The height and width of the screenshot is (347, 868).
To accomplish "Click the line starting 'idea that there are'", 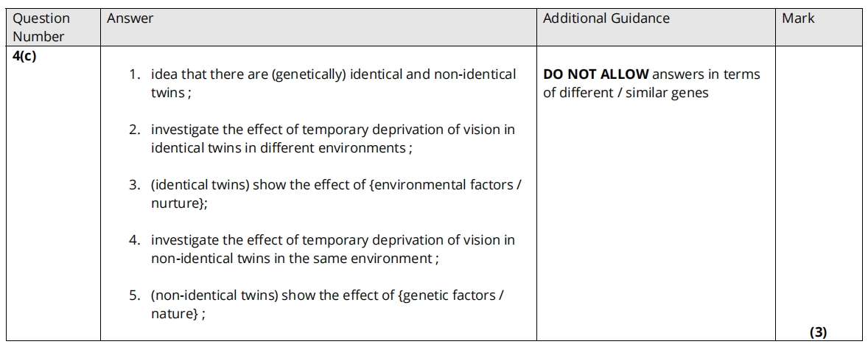I will [333, 74].
